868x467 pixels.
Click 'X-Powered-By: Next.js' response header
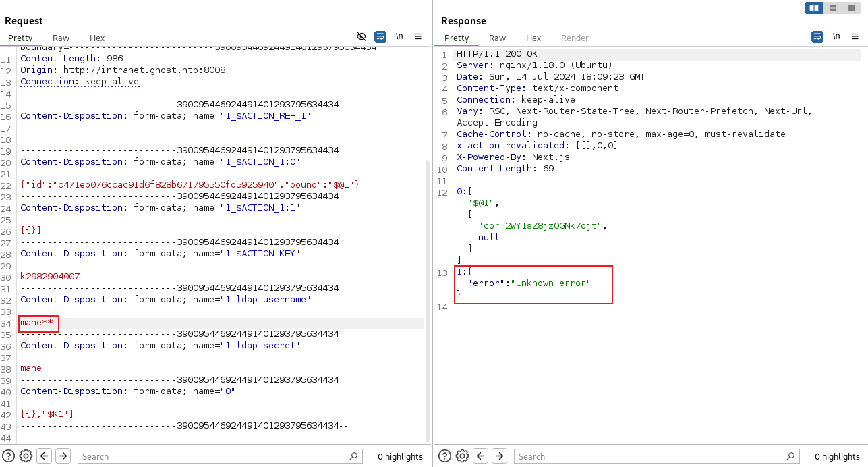click(x=513, y=157)
